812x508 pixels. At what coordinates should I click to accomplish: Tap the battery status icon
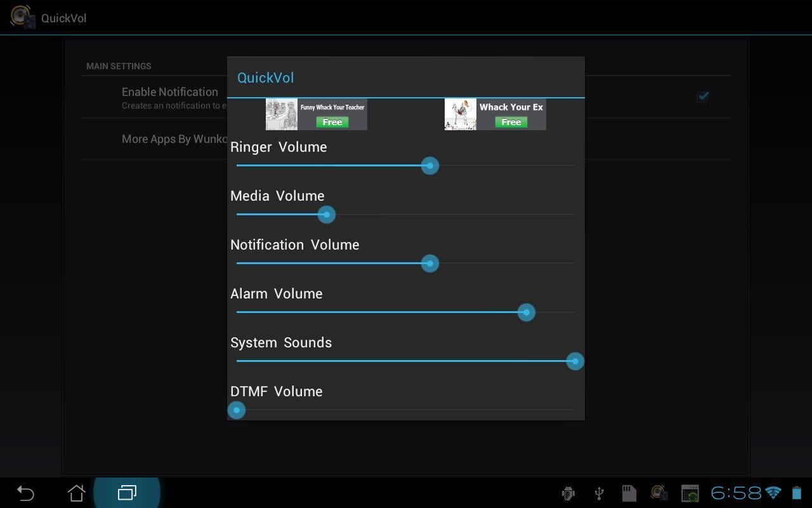pyautogui.click(x=797, y=493)
